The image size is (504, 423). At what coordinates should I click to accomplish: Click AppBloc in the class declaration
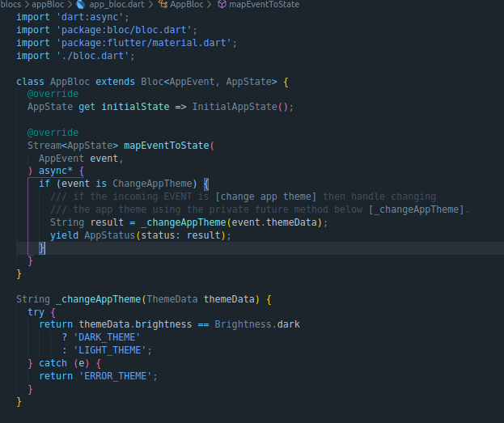pos(70,82)
